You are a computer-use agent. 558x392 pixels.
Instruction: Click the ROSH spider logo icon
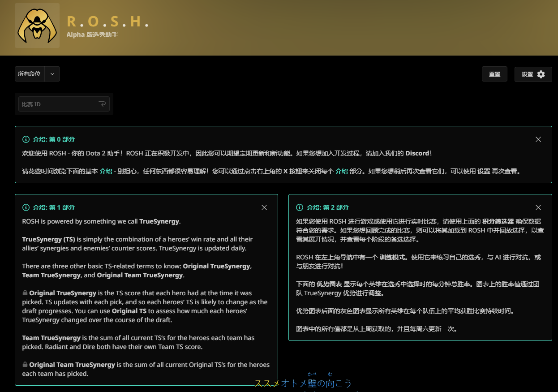pos(37,26)
